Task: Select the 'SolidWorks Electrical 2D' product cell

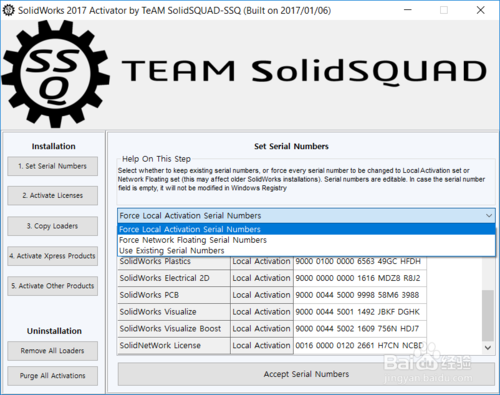Action: point(174,278)
